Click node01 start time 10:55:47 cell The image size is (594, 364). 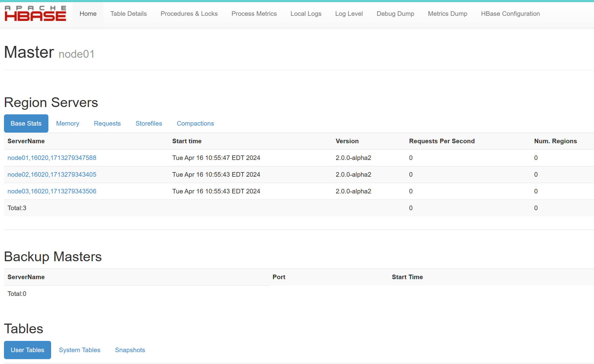(x=216, y=158)
